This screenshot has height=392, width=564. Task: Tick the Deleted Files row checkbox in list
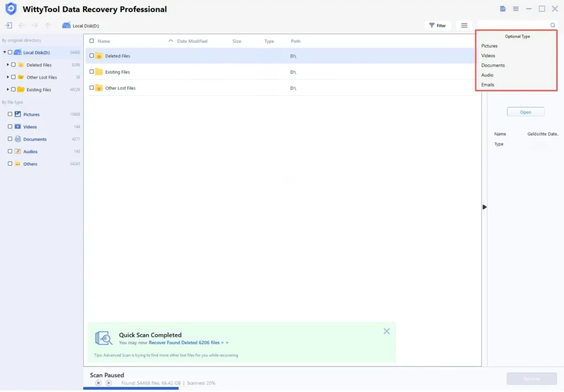coord(92,56)
